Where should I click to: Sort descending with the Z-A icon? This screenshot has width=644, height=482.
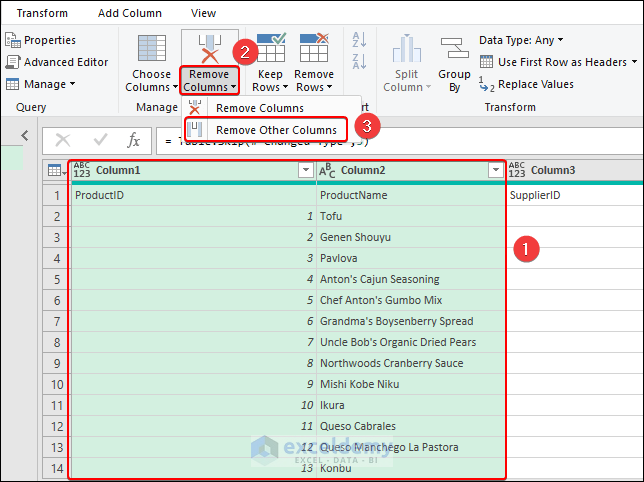[359, 62]
